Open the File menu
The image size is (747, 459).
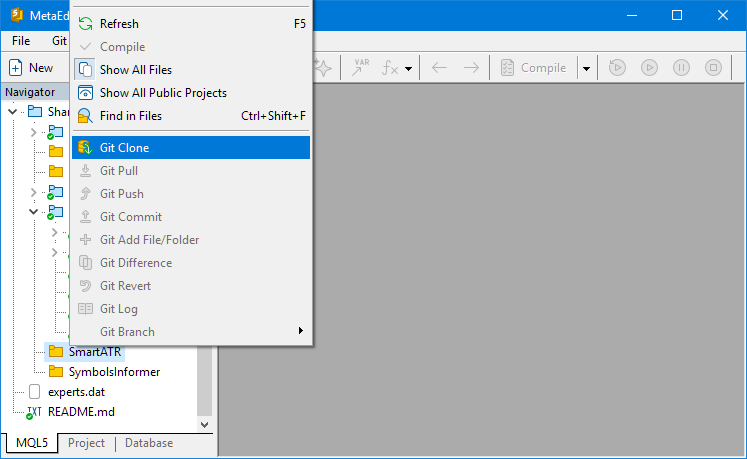(21, 41)
